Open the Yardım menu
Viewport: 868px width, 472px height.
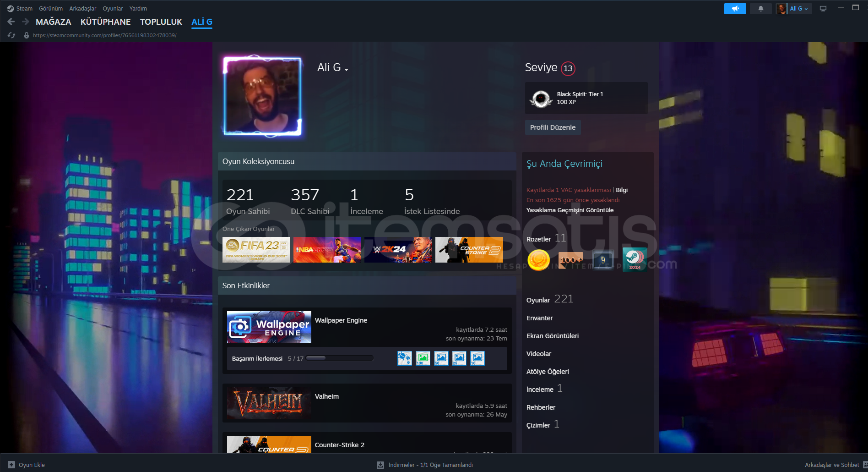tap(138, 9)
